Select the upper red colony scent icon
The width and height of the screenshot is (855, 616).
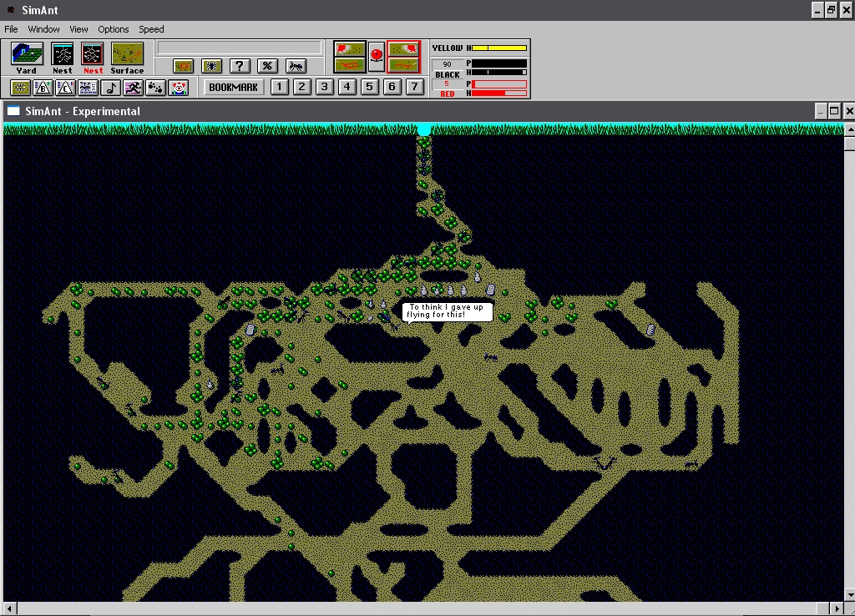point(403,49)
